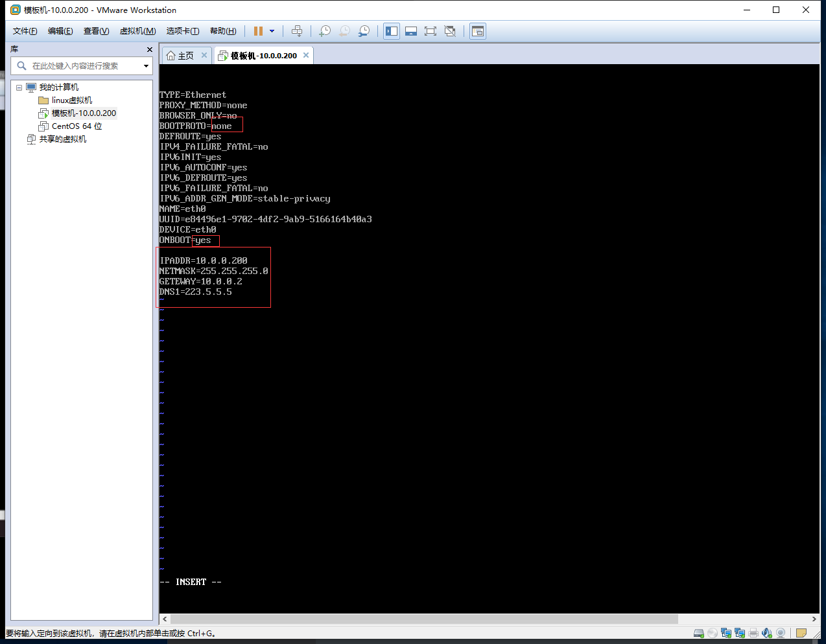Select 模板机-10.0.0.200 in the library tree
The image size is (826, 644).
(84, 113)
